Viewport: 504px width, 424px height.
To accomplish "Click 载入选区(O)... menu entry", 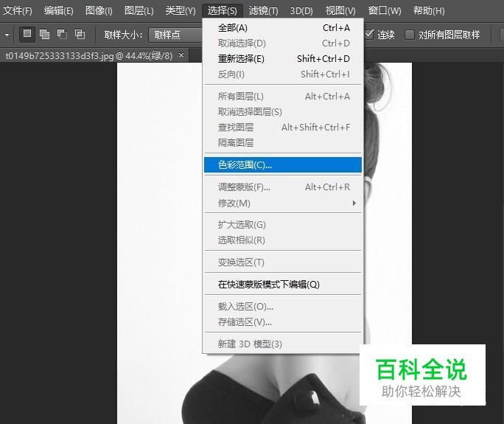I will click(283, 307).
